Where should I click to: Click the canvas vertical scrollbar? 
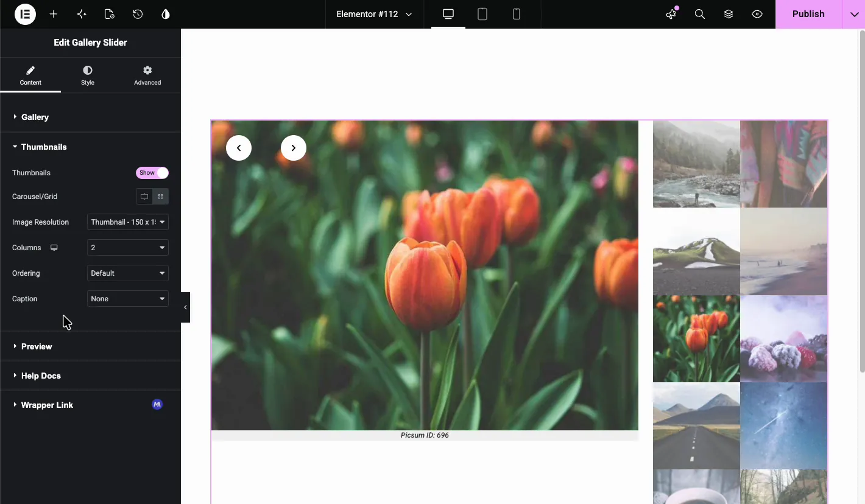point(861,201)
